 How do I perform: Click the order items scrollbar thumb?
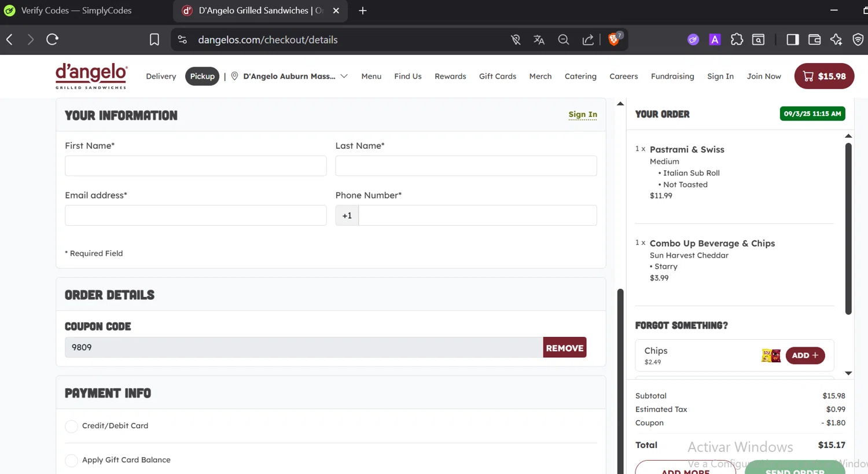pos(848,229)
